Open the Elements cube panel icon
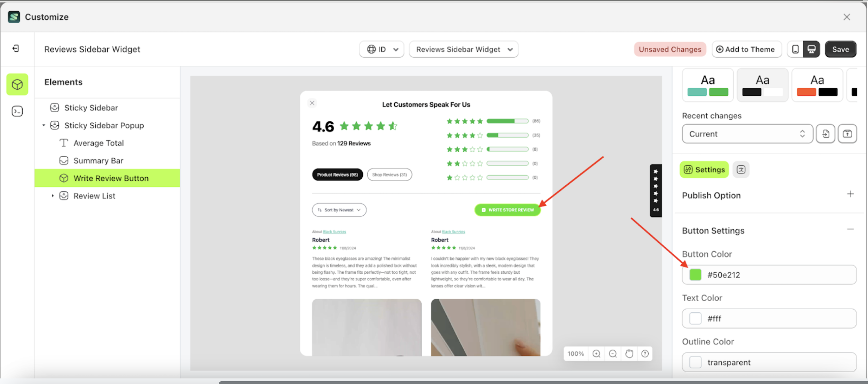Image resolution: width=868 pixels, height=384 pixels. [17, 84]
